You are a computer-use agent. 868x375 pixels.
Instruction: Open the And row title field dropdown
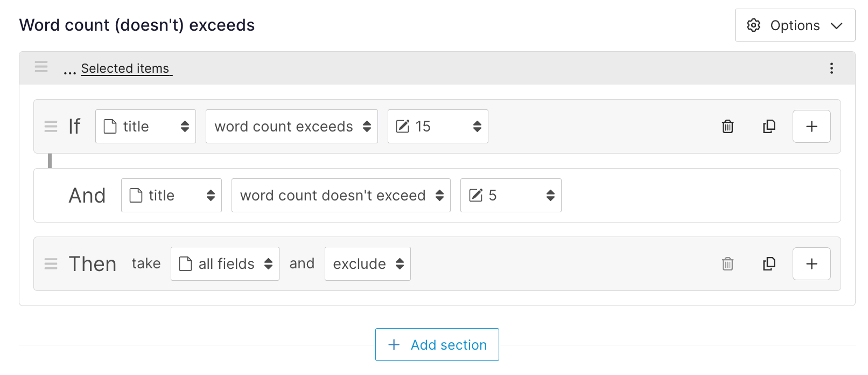(171, 196)
